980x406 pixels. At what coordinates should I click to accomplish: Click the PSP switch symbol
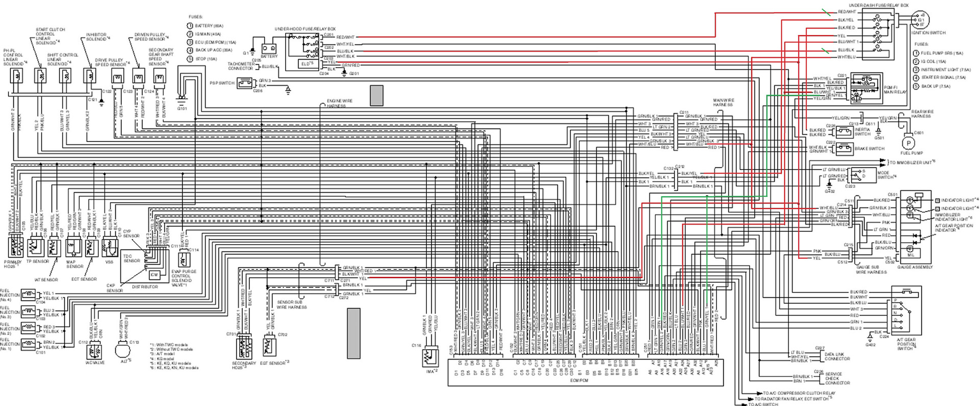point(246,83)
